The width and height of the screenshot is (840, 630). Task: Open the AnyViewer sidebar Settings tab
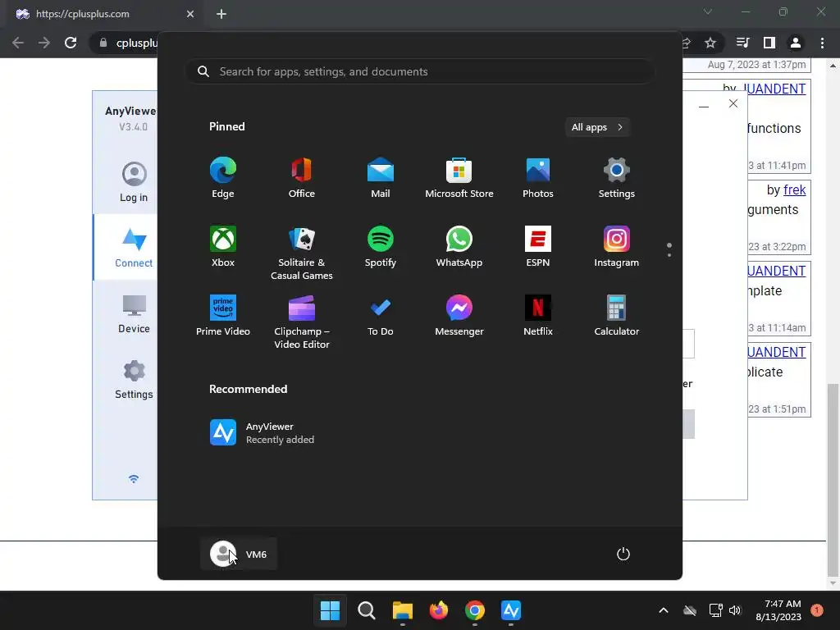click(134, 379)
